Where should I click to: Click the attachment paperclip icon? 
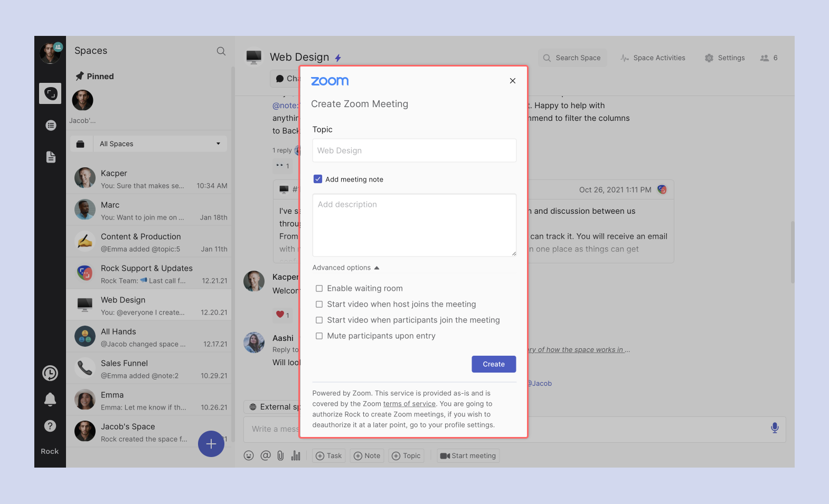click(280, 456)
